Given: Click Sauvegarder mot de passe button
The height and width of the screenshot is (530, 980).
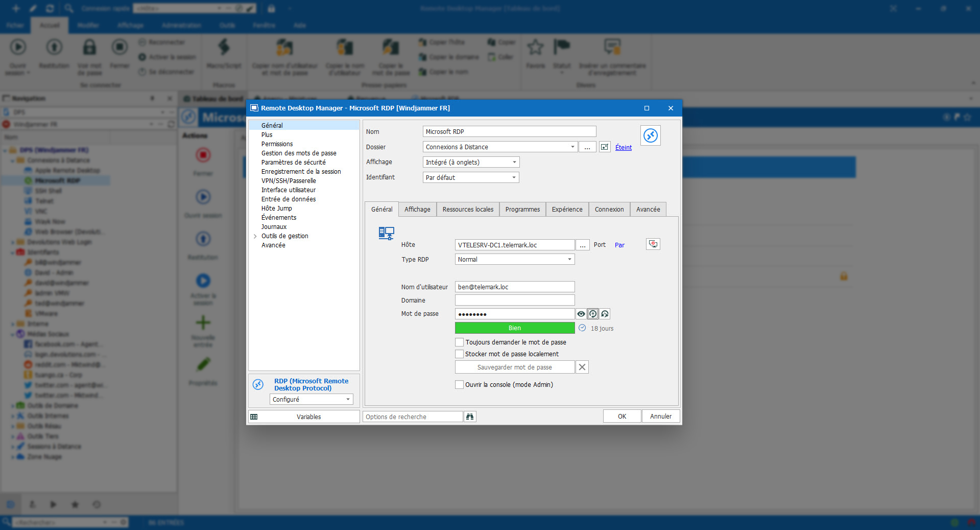Looking at the screenshot, I should tap(515, 367).
